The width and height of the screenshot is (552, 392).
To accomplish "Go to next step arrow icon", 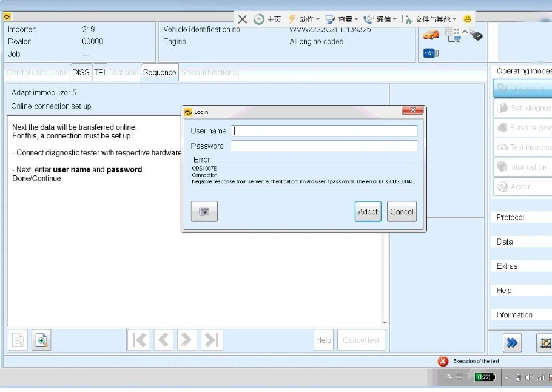I will pyautogui.click(x=187, y=340).
